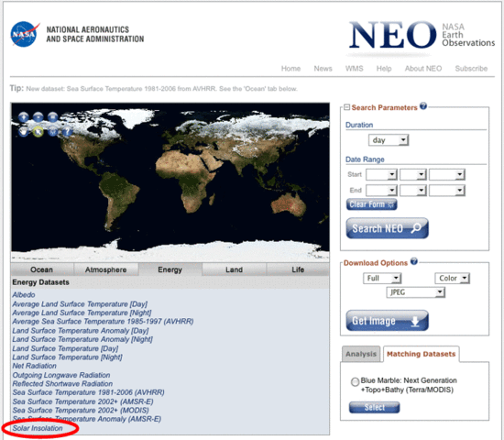Switch to the Ocean tab
Screen dimensions: 504x440
pos(42,269)
